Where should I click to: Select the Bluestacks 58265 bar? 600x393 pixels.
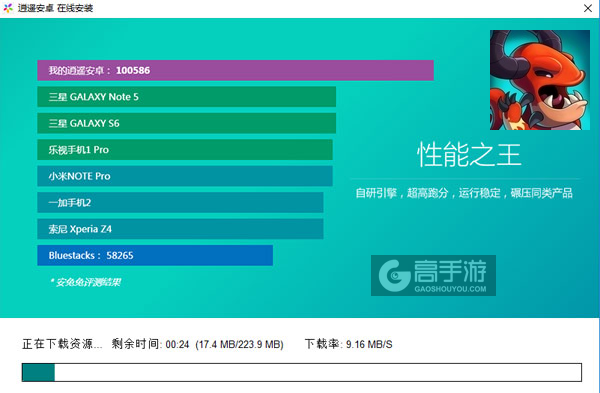pyautogui.click(x=155, y=255)
